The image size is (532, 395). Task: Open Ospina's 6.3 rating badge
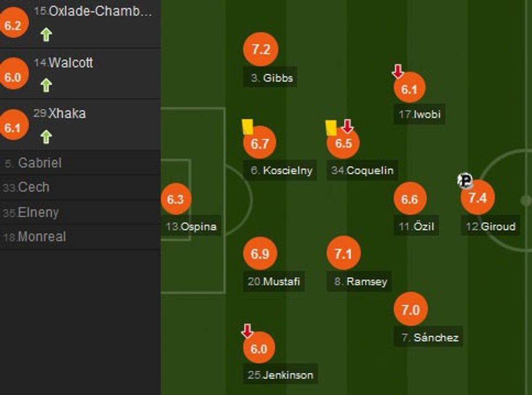[x=175, y=199]
